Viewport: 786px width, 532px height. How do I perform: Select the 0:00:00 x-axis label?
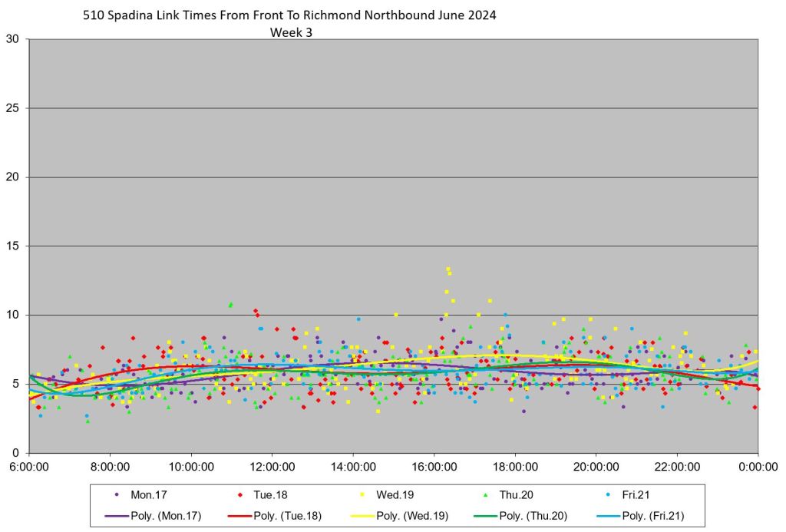click(758, 465)
